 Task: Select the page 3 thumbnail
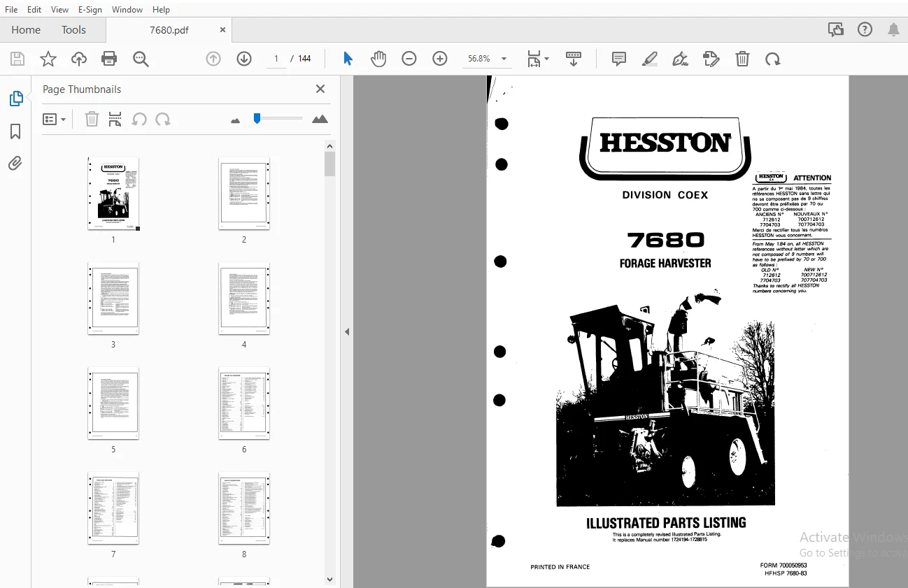pos(113,299)
